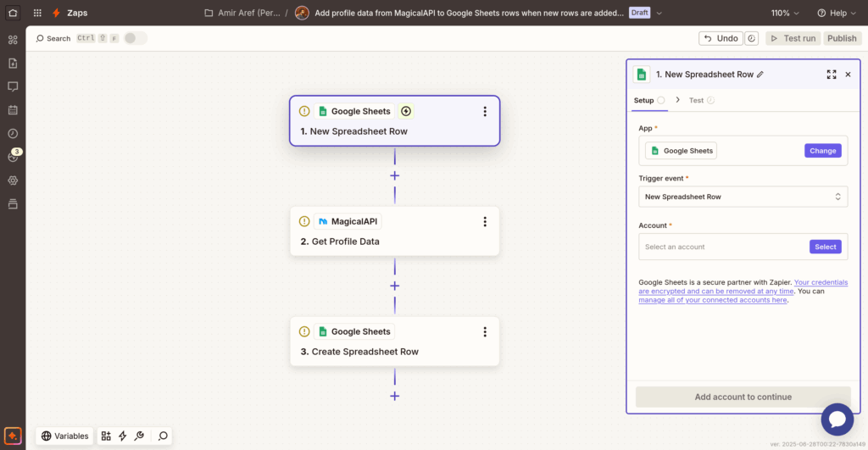Image resolution: width=868 pixels, height=450 pixels.
Task: Open the calendar icon in the sidebar
Action: click(13, 110)
